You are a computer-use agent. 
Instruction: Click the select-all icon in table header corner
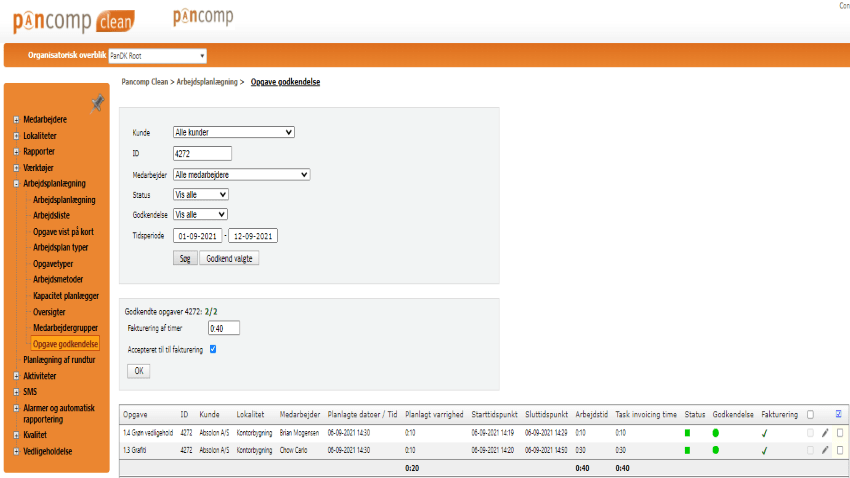coord(839,414)
